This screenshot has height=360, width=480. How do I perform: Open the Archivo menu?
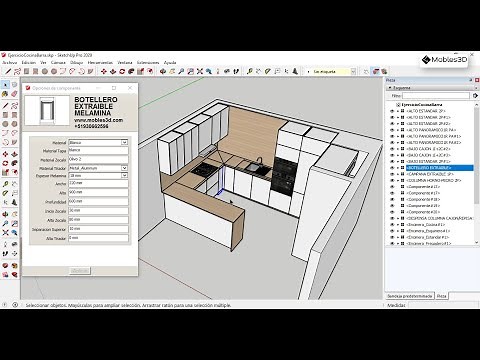click(x=10, y=62)
